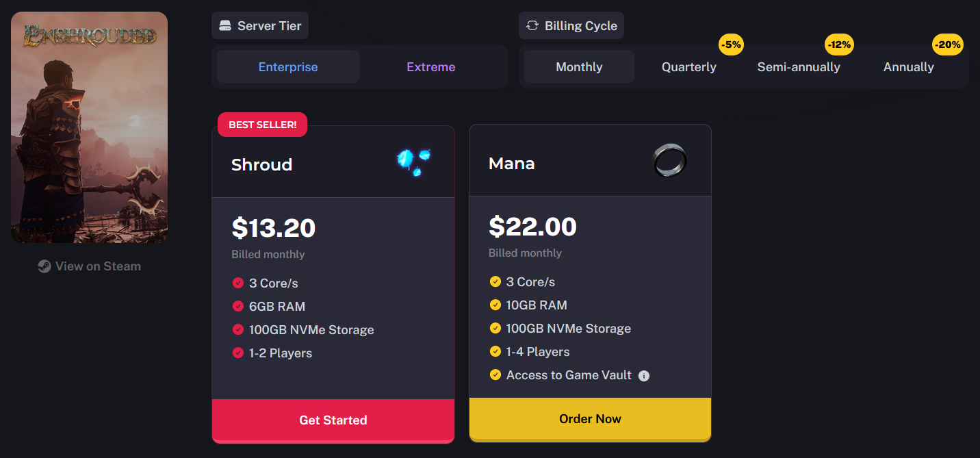Viewport: 980px width, 458px height.
Task: Click the Enshrouded game cover image
Action: pos(90,127)
